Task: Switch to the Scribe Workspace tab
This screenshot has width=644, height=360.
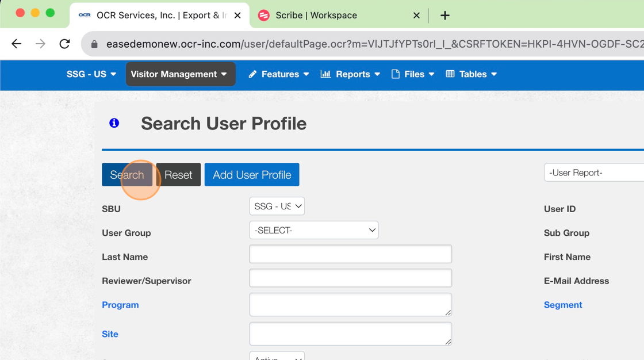Action: point(333,16)
